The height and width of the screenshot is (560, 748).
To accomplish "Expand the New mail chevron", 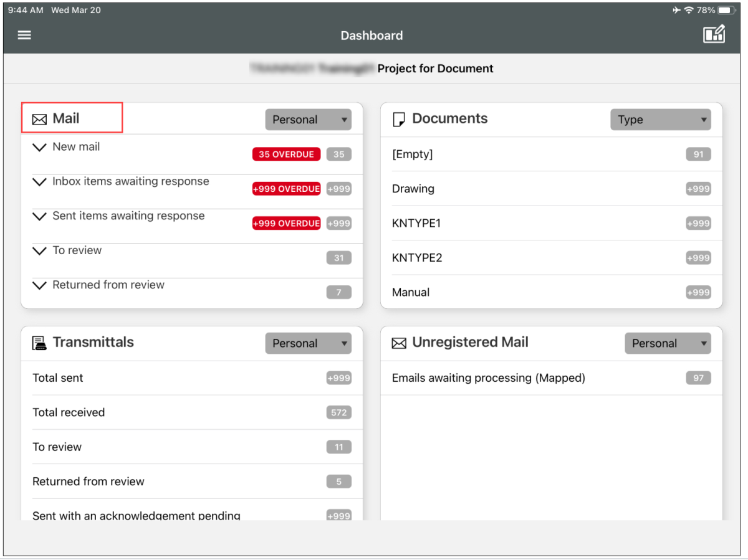I will click(39, 148).
